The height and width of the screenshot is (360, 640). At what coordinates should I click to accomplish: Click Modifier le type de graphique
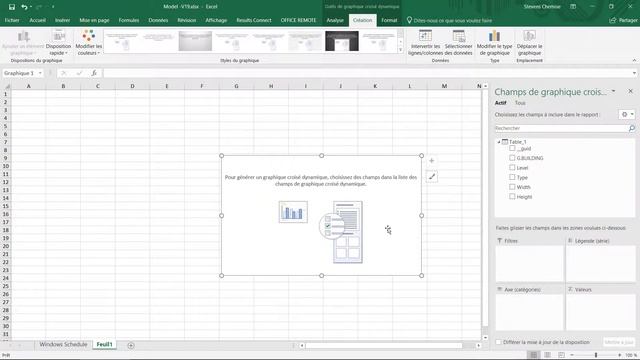494,42
